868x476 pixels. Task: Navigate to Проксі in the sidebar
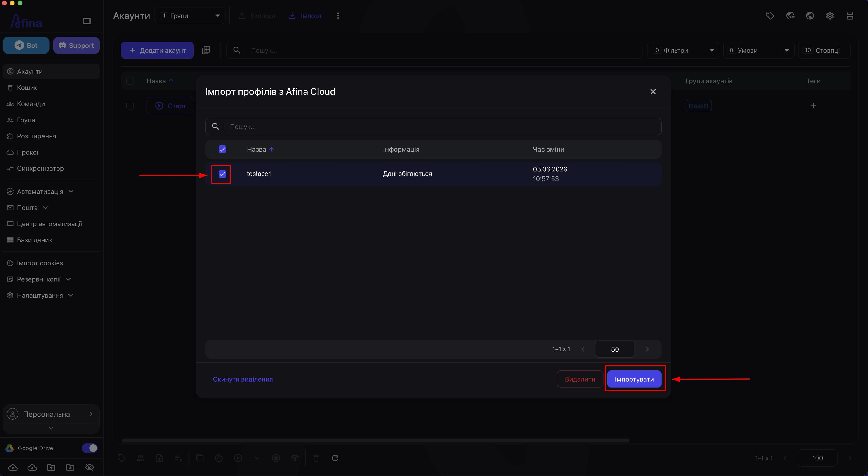pos(51,152)
